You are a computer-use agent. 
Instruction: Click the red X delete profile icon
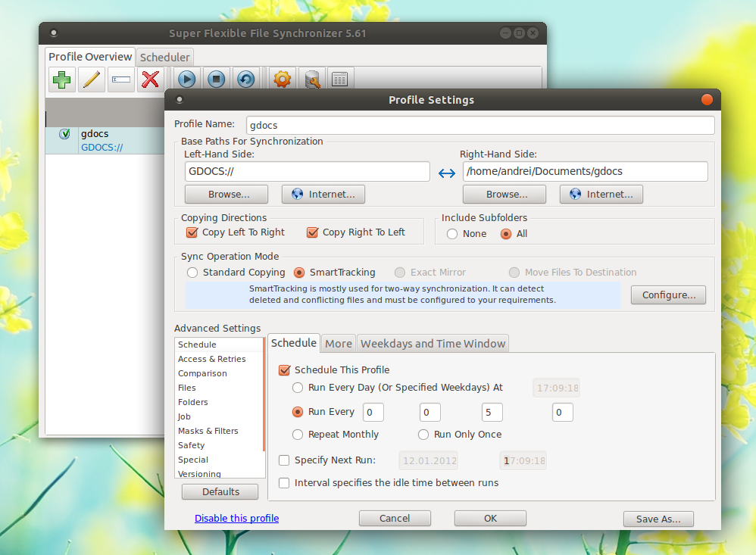click(151, 80)
